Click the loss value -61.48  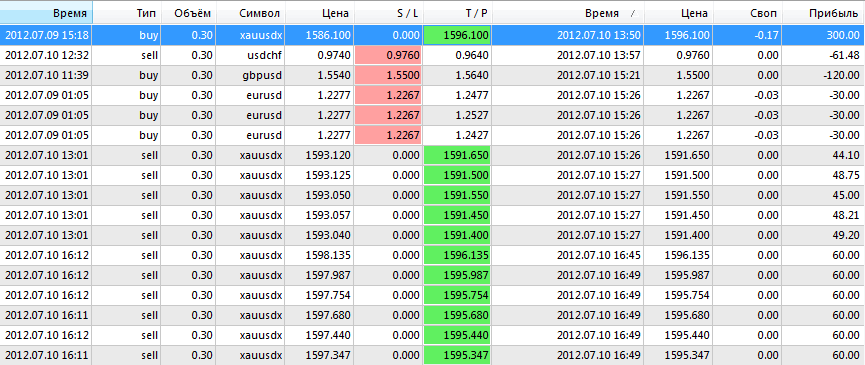coord(845,56)
